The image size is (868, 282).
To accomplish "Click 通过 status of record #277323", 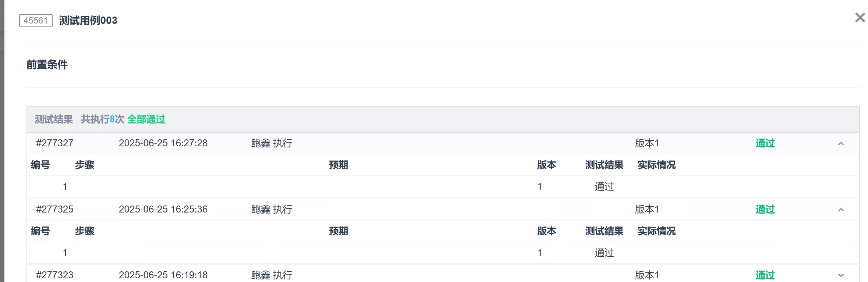I will (765, 275).
